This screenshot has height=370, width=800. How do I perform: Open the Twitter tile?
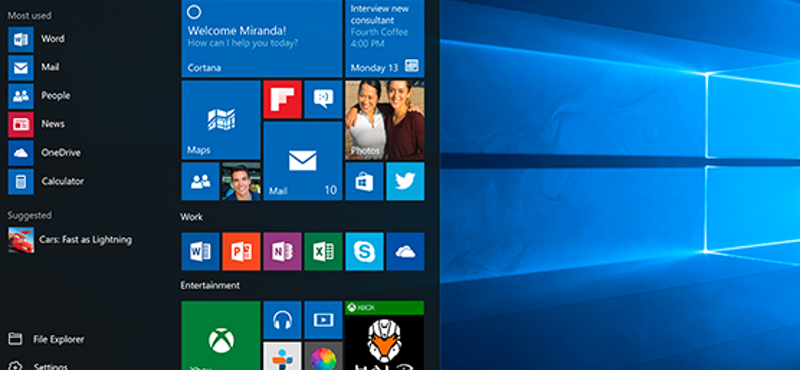point(405,181)
